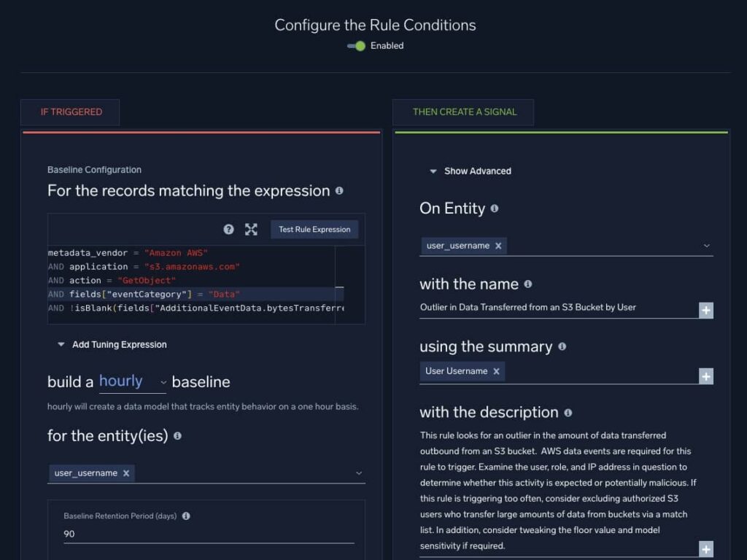
Task: Open the hourly baseline dropdown
Action: point(133,381)
